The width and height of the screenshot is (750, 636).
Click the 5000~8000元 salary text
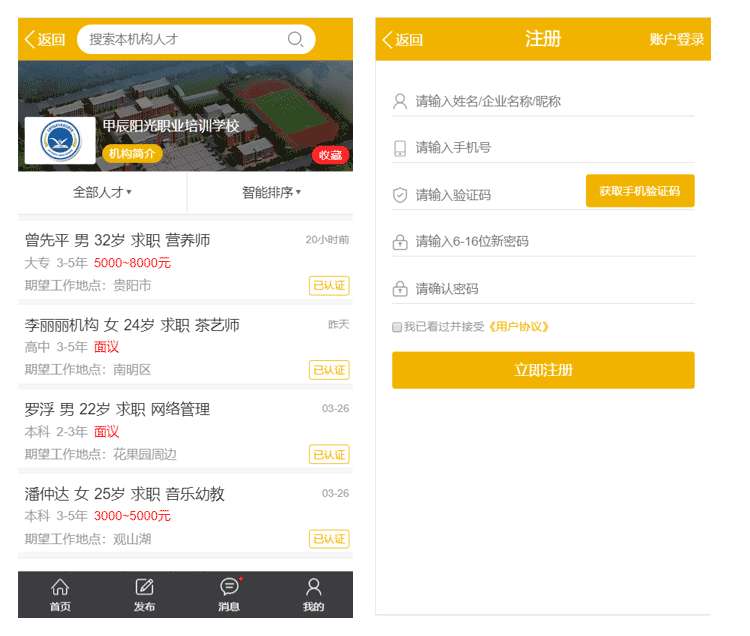132,263
